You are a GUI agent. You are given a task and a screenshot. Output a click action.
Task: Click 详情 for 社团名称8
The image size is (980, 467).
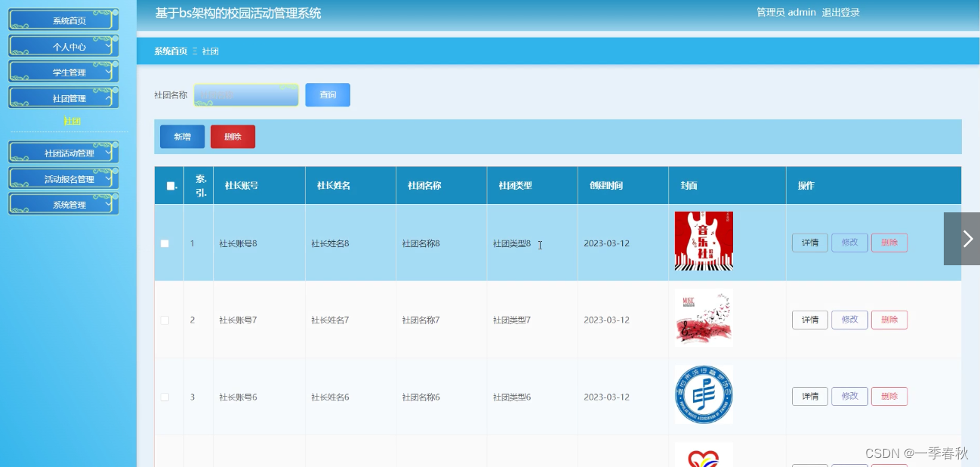(809, 243)
